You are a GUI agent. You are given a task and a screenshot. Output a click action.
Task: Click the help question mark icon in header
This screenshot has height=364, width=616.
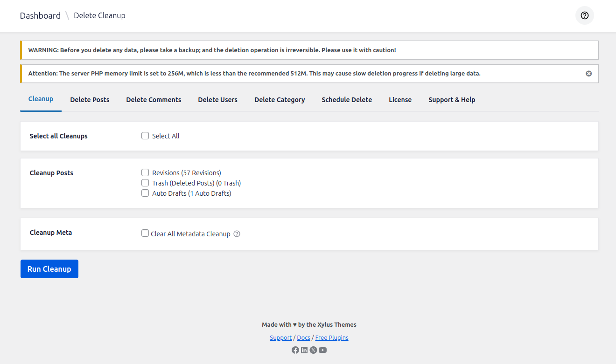pyautogui.click(x=584, y=15)
